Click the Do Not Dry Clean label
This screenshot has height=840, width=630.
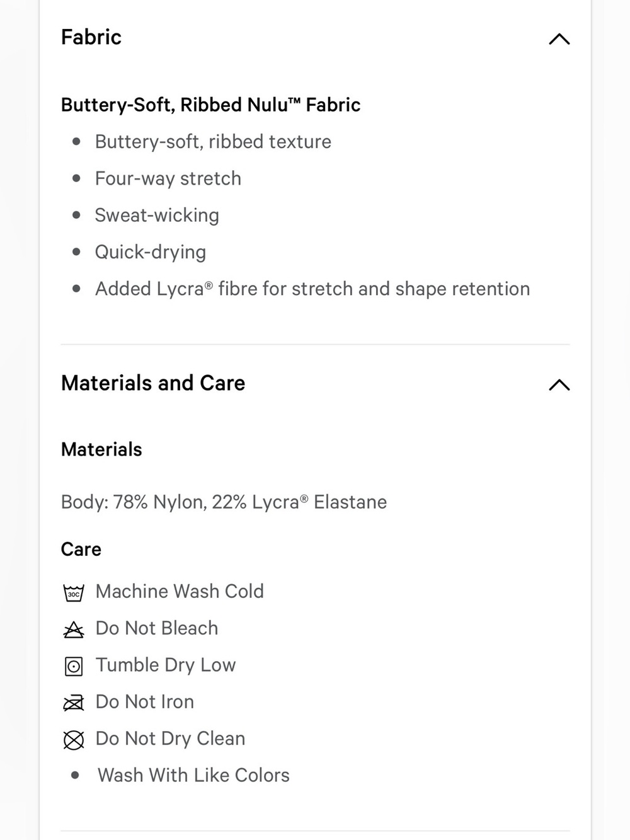170,739
